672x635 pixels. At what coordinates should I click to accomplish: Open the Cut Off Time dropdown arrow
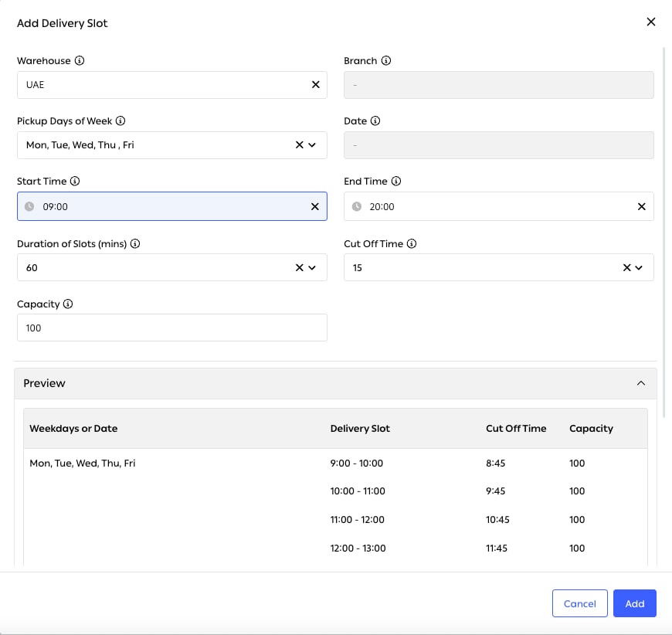[x=639, y=267]
